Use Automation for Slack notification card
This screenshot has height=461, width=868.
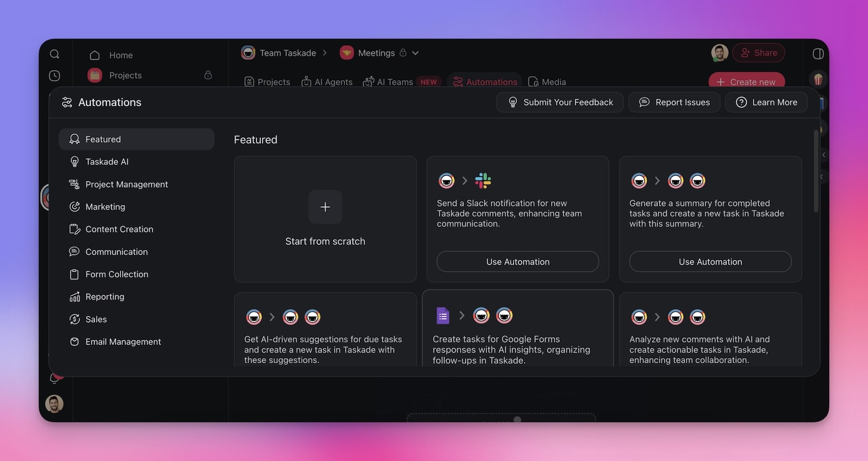point(518,261)
